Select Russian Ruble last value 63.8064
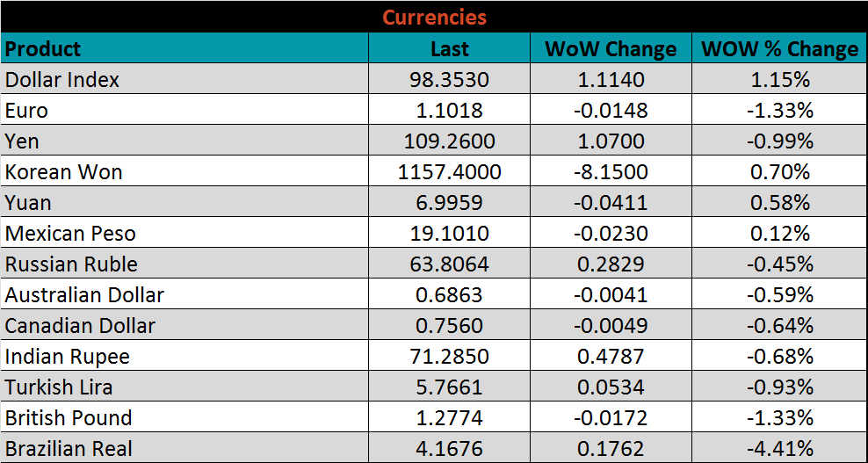 tap(449, 264)
